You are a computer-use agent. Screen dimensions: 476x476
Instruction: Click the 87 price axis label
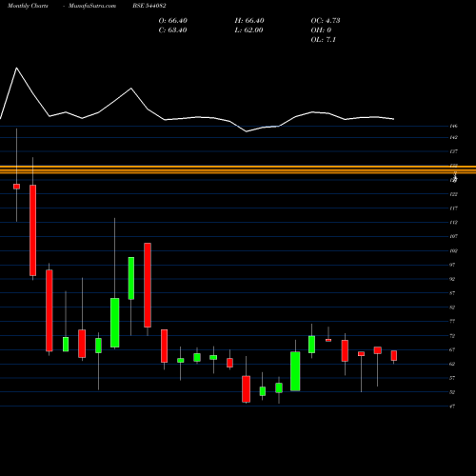(452, 293)
